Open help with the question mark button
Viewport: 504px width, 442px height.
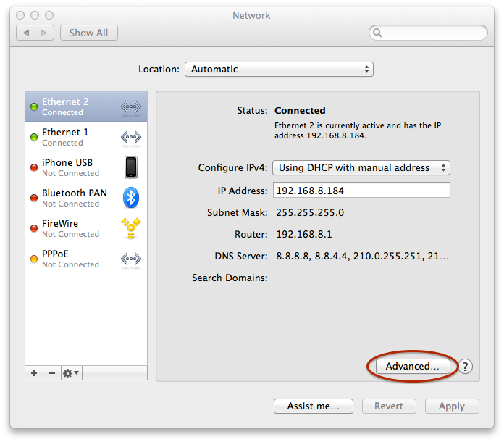[465, 367]
